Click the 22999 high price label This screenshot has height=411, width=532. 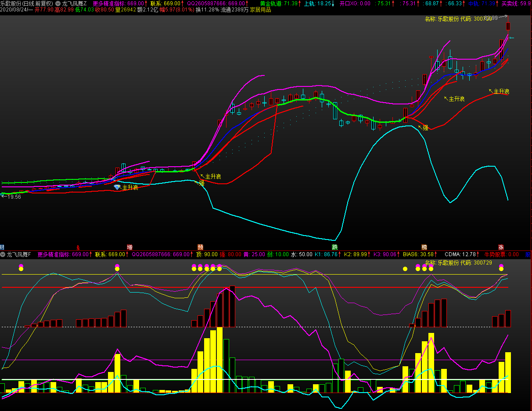(x=491, y=18)
